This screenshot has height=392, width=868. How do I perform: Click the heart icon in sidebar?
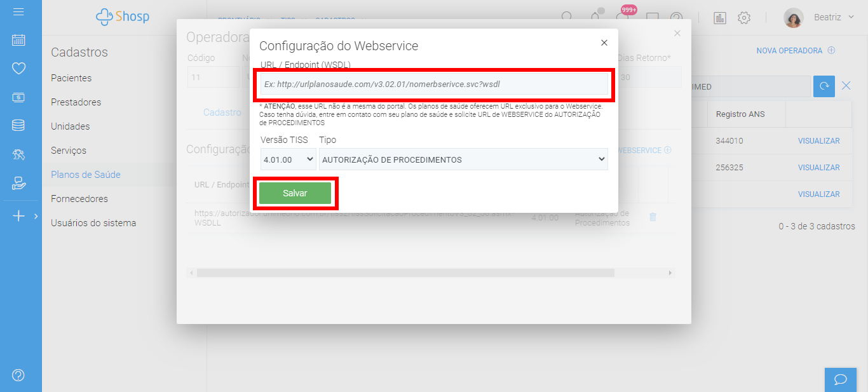pos(18,68)
